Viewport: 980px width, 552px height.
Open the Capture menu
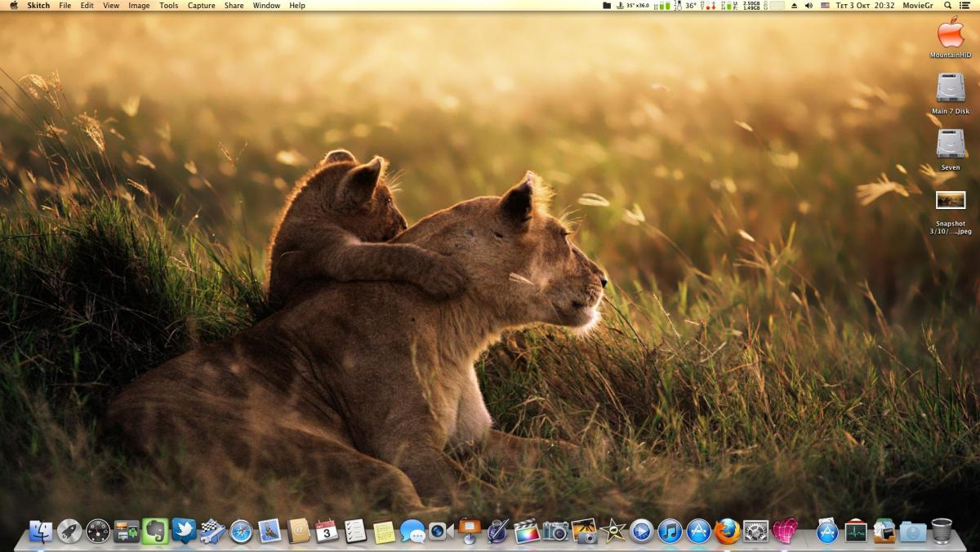tap(202, 5)
